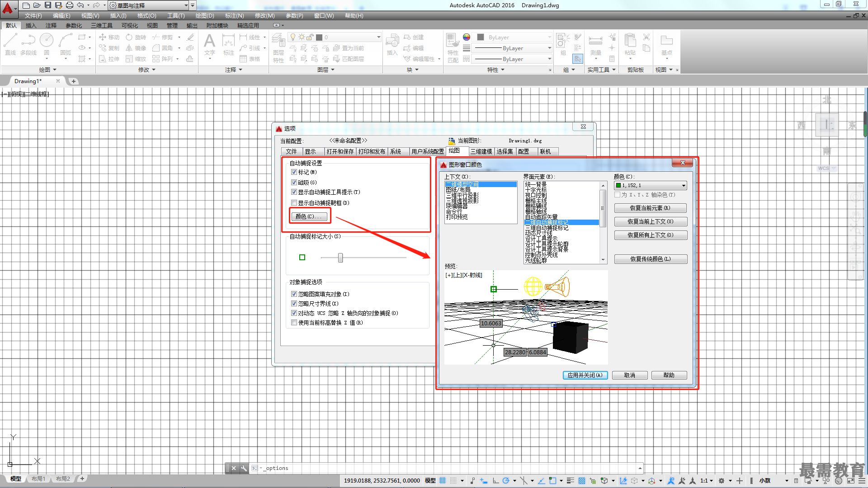
Task: Click the Measure (测量) tool
Action: click(595, 45)
